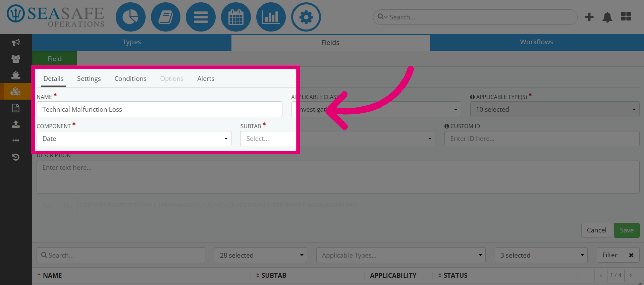Image resolution: width=644 pixels, height=285 pixels.
Task: Select the Conditions sub-tab
Action: 130,79
